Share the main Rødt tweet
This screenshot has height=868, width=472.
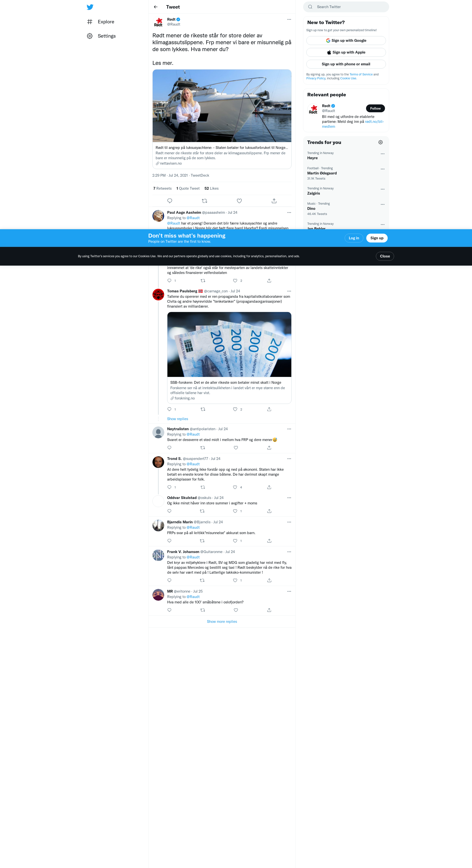[274, 201]
